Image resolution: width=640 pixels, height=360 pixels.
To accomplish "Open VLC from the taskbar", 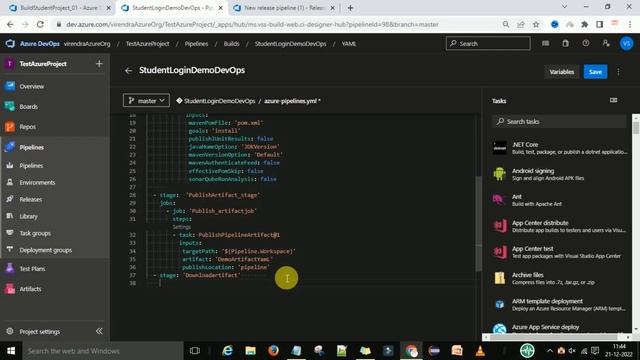I will pos(480,351).
